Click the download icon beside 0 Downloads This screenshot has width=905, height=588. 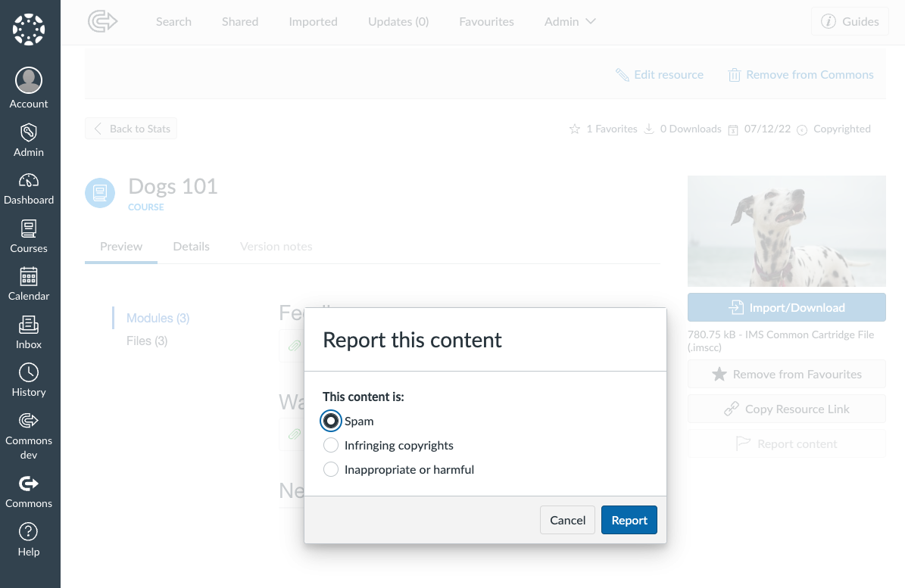click(649, 129)
